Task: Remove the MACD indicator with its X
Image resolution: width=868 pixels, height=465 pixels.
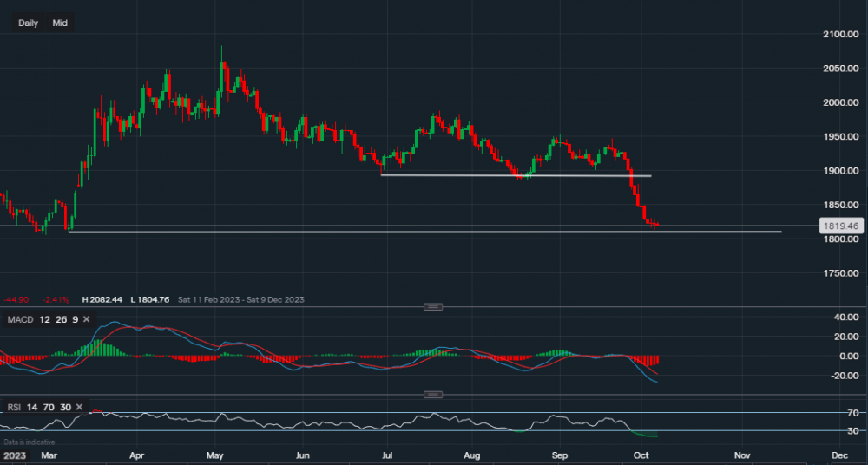Action: pyautogui.click(x=86, y=320)
